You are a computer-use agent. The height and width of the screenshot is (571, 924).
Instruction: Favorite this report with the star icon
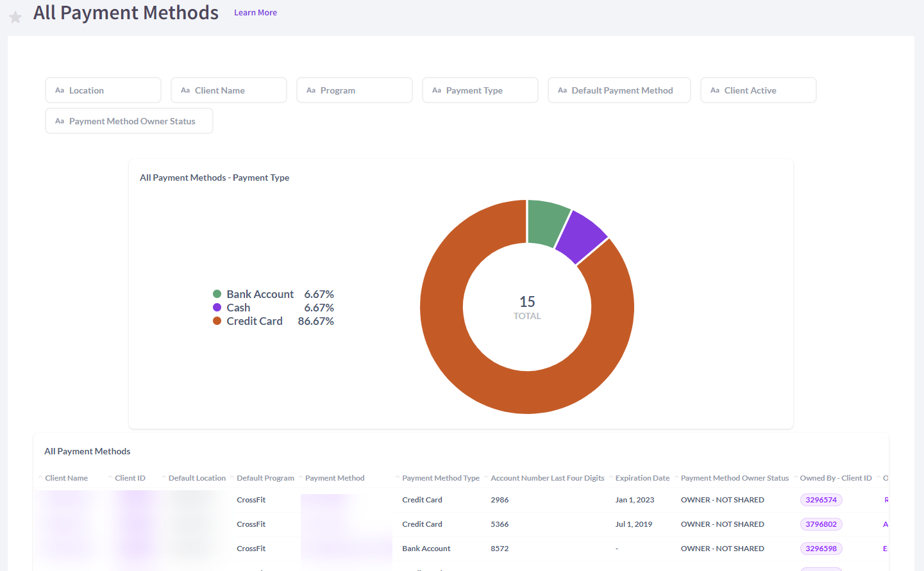tap(15, 17)
